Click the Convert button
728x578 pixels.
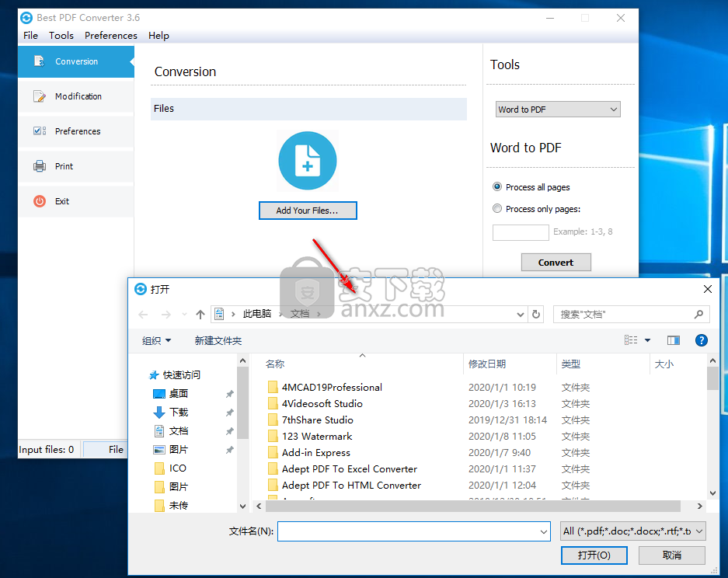556,263
